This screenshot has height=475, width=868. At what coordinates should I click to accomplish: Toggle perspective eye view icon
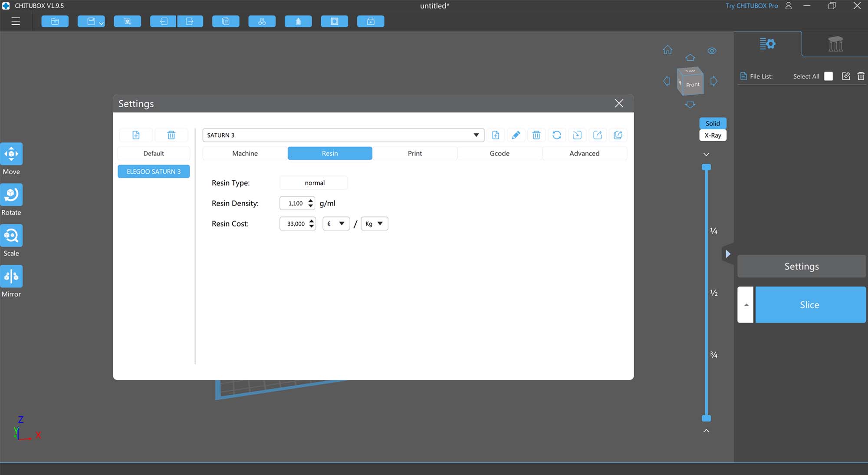pyautogui.click(x=712, y=51)
